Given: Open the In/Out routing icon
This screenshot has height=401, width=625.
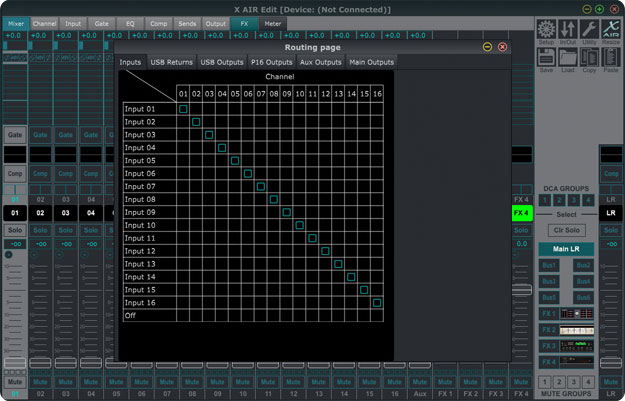Looking at the screenshot, I should (x=568, y=29).
